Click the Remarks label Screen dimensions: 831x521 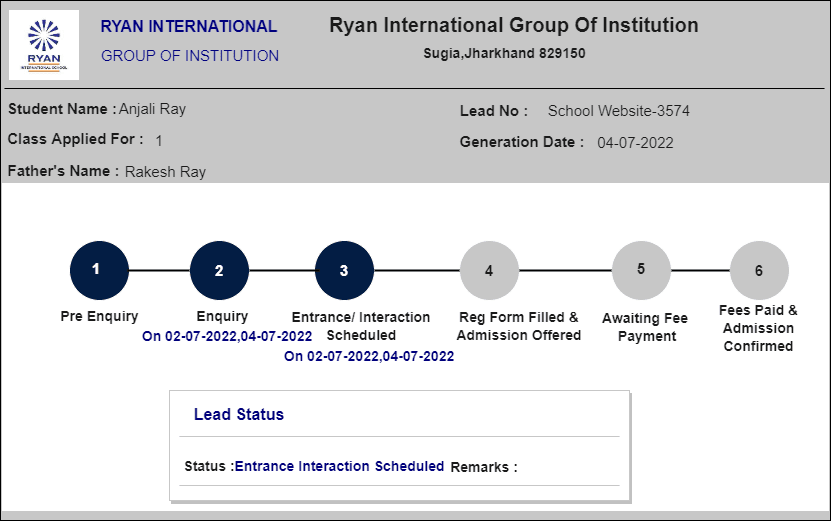point(483,467)
